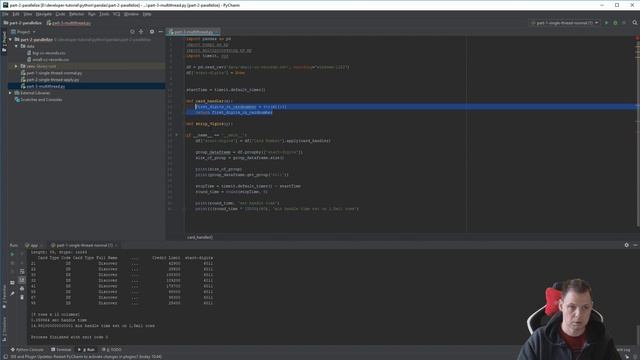Open the Help menu
The width and height of the screenshot is (640, 360).
click(147, 14)
